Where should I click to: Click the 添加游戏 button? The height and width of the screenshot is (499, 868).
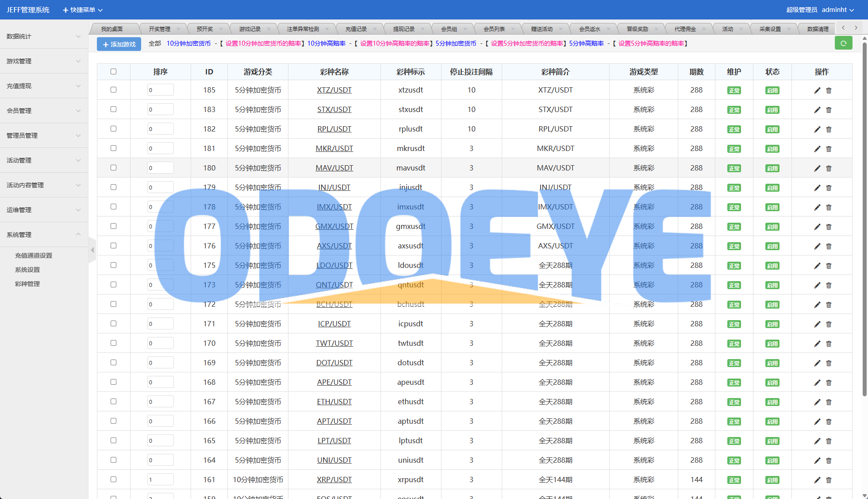[119, 44]
